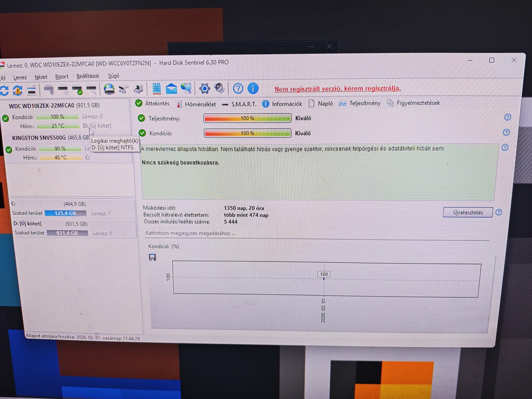Switch to the Napló tab

321,103
